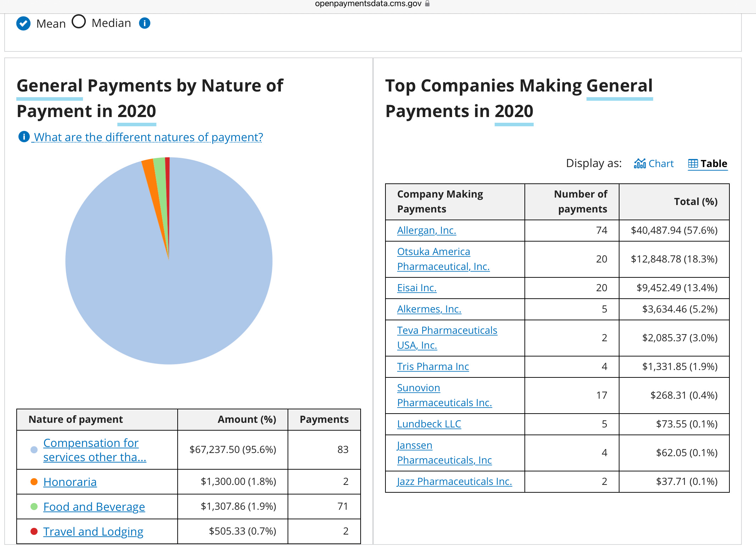Click the light blue Compensation legend dot
This screenshot has width=756, height=553.
(34, 450)
